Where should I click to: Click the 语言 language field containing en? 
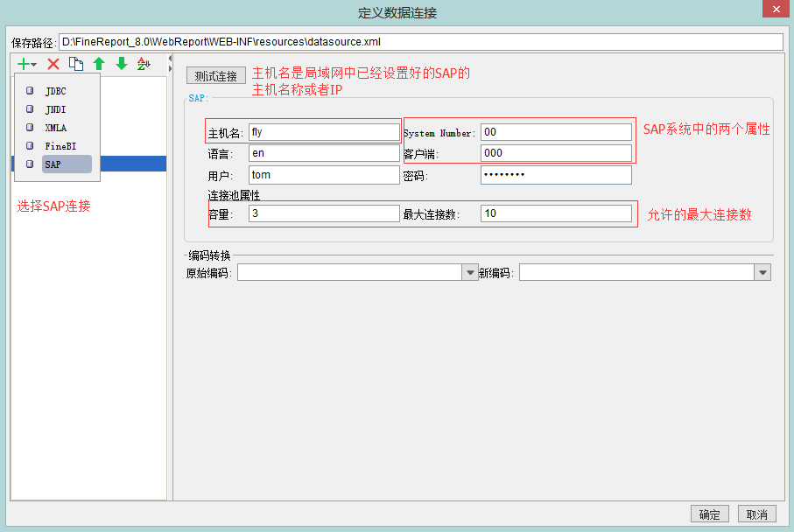click(x=324, y=153)
